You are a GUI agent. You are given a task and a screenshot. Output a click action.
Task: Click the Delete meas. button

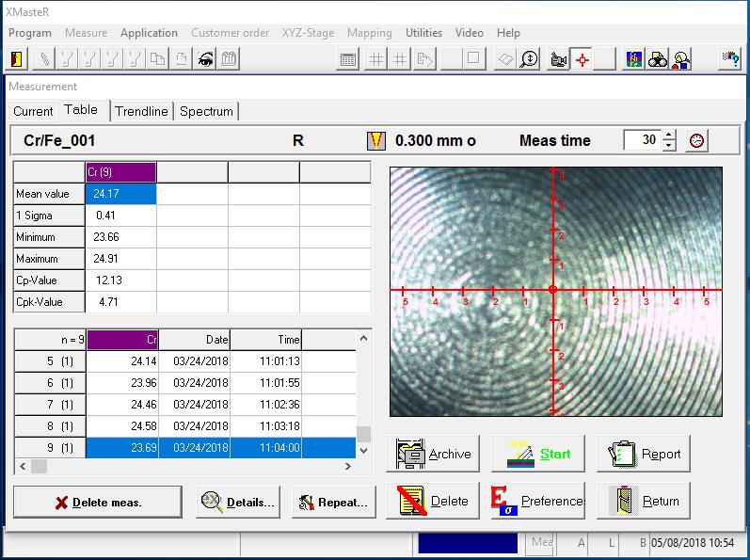coord(98,502)
